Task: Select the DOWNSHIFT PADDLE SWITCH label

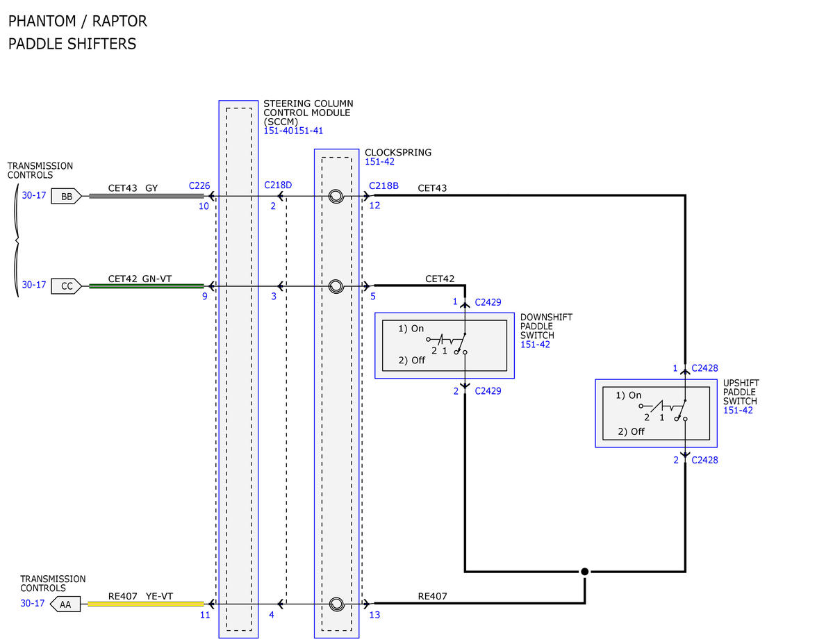Action: pyautogui.click(x=546, y=327)
